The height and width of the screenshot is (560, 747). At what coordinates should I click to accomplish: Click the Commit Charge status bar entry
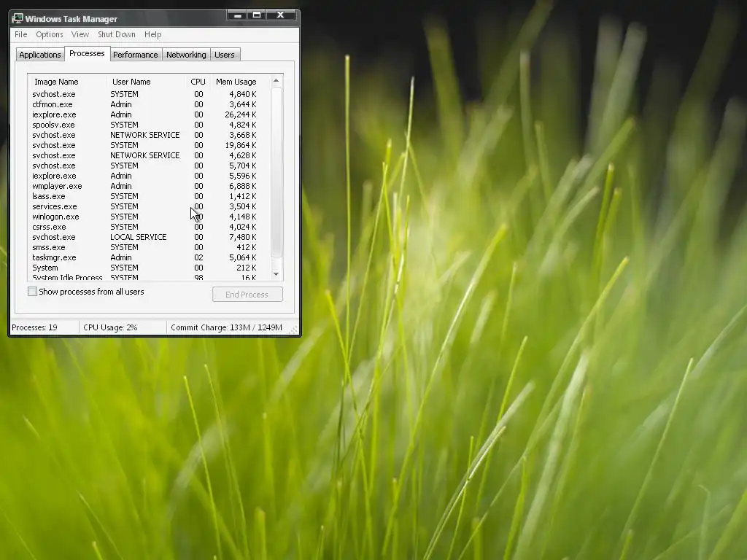tap(227, 327)
